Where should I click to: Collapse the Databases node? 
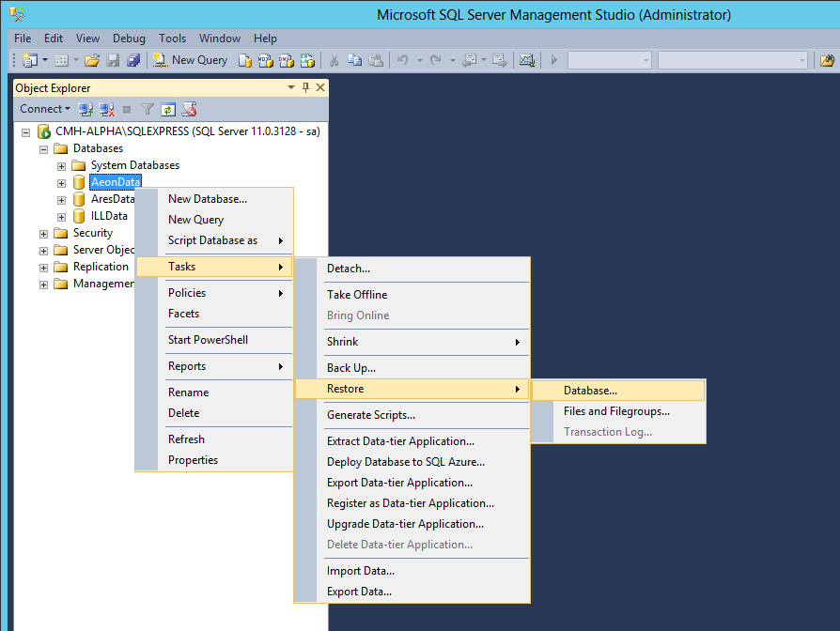[43, 147]
